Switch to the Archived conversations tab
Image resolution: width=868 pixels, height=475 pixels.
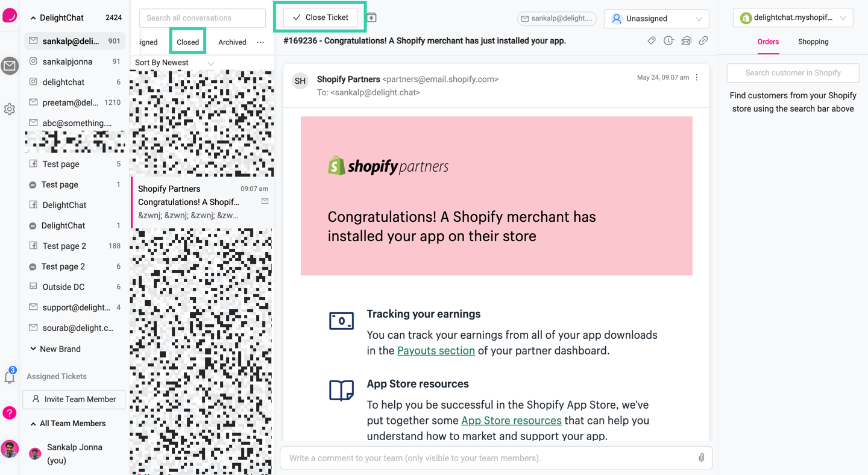click(232, 42)
